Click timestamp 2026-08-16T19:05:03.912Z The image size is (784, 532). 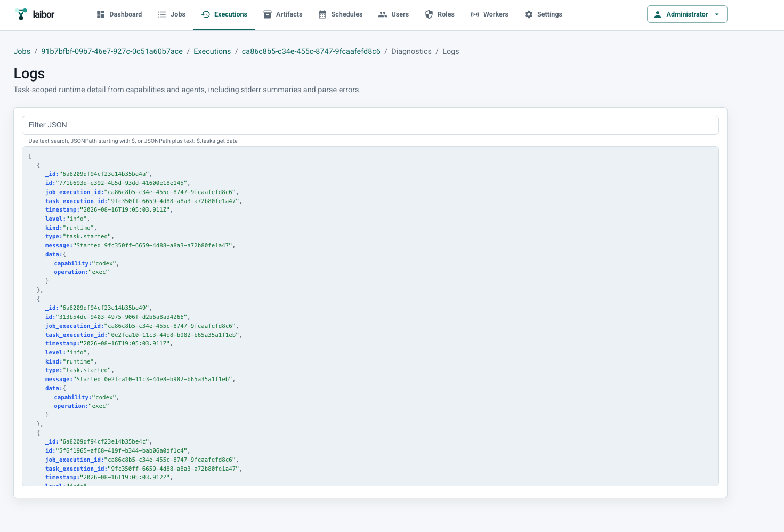125,477
